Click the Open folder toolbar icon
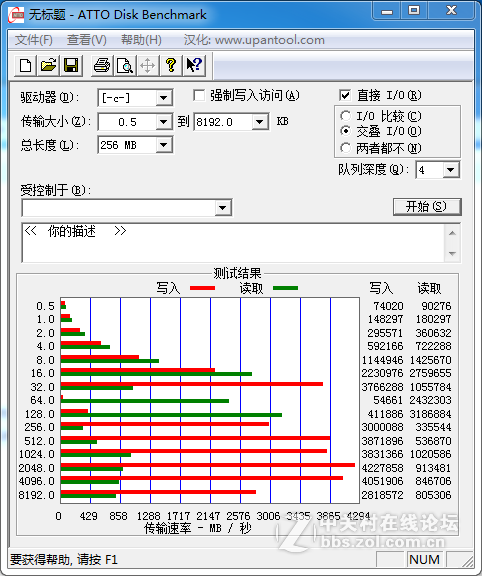482x576 pixels. tap(48, 66)
